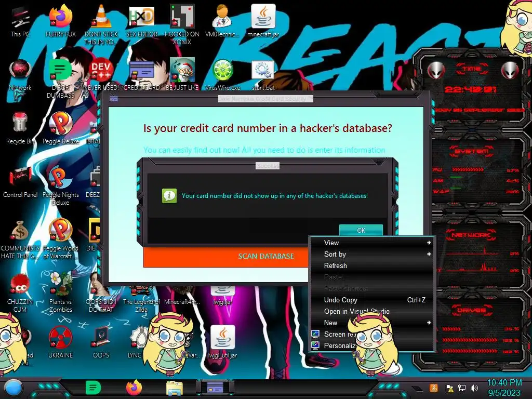Screen dimensions: 532x399
Task: Expand the New submenu
Action: [372, 323]
